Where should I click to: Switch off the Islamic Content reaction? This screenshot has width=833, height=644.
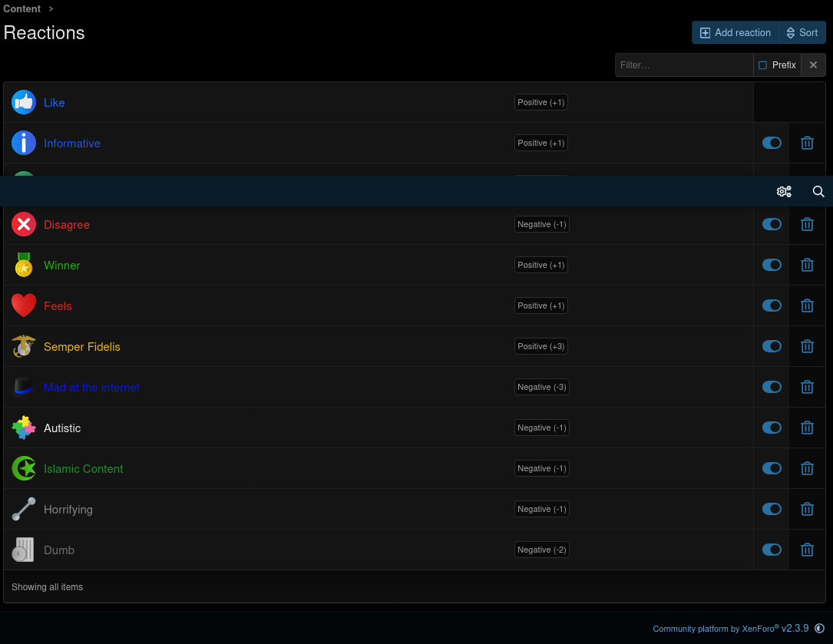[x=772, y=468]
